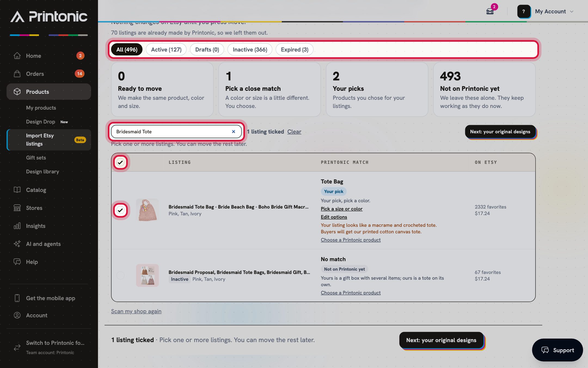Untick the Bridesmaid Tote Bag listing checkbox
The height and width of the screenshot is (368, 588).
(120, 210)
